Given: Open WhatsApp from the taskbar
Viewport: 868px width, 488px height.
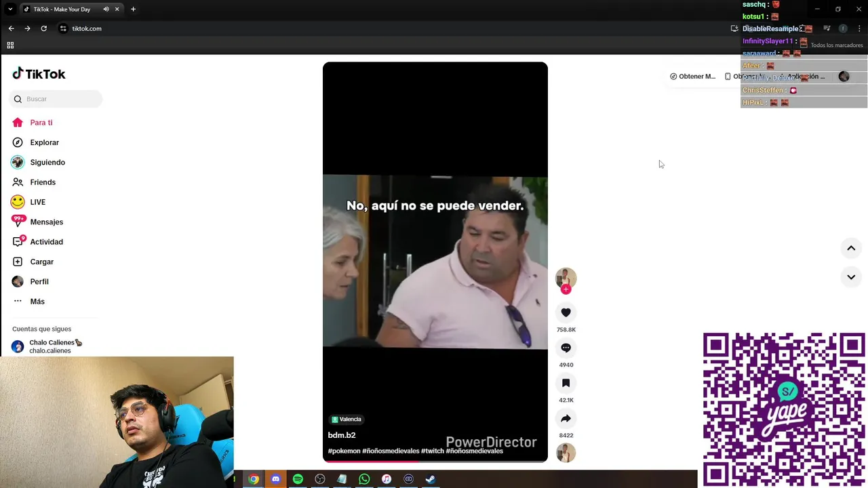Looking at the screenshot, I should coord(364,479).
